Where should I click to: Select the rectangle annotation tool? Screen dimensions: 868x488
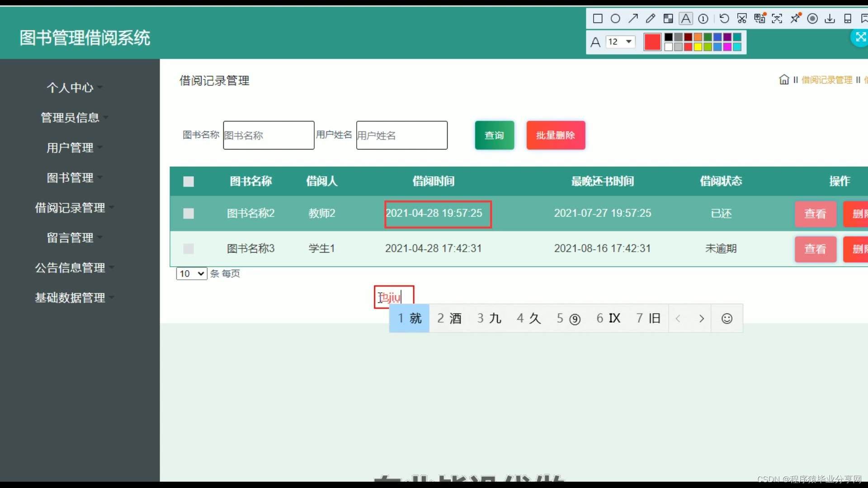point(598,19)
